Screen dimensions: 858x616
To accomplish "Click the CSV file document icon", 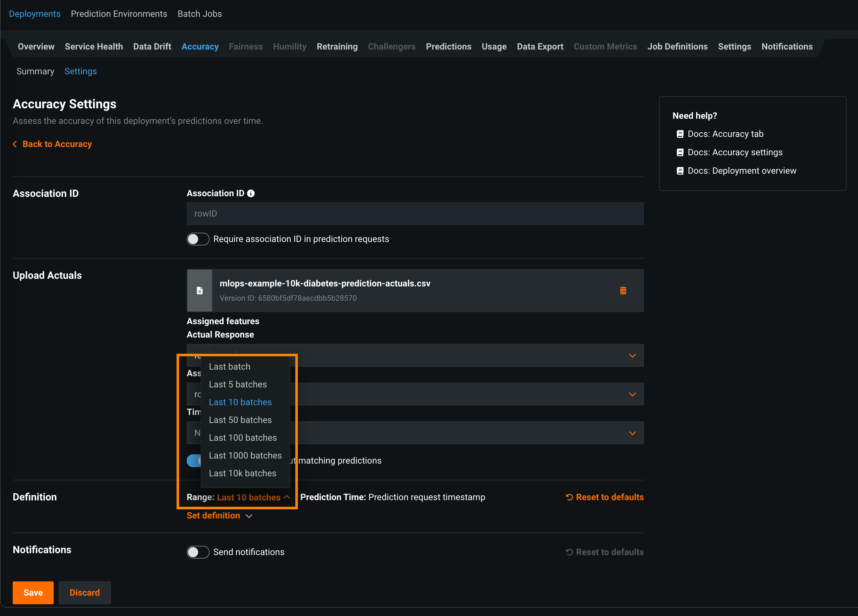I will click(200, 291).
